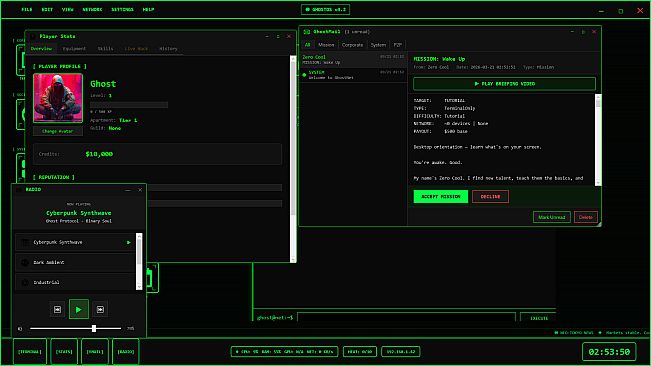Image resolution: width=651 pixels, height=366 pixels.
Task: Select the All filter tab in GhostMail
Action: point(308,45)
